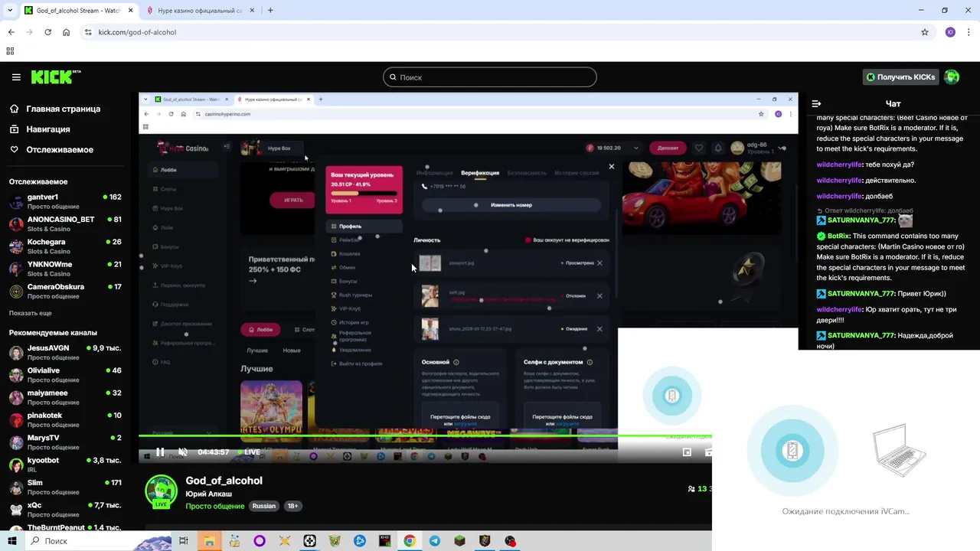Open JesusAVGN recommended channel
980x551 pixels.
[65, 352]
